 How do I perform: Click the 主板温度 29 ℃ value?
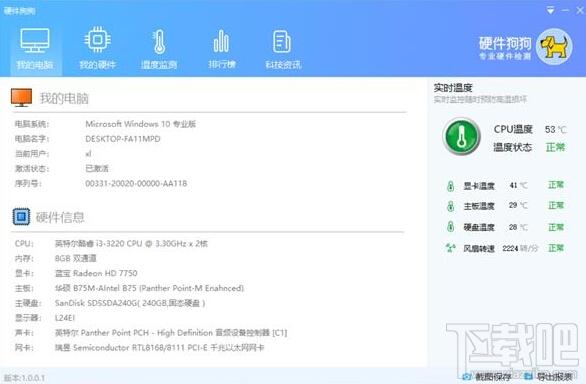(518, 205)
